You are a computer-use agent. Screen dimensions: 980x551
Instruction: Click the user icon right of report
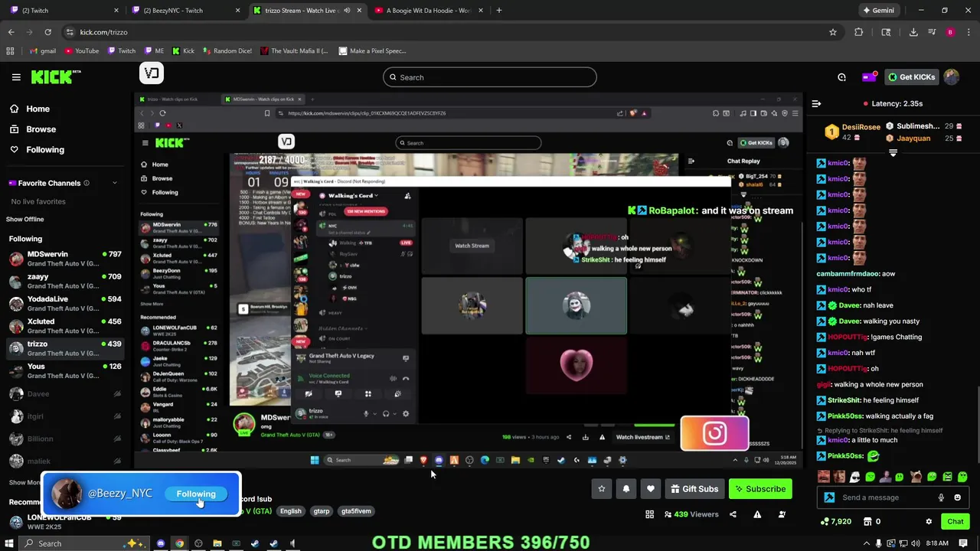[x=782, y=514]
